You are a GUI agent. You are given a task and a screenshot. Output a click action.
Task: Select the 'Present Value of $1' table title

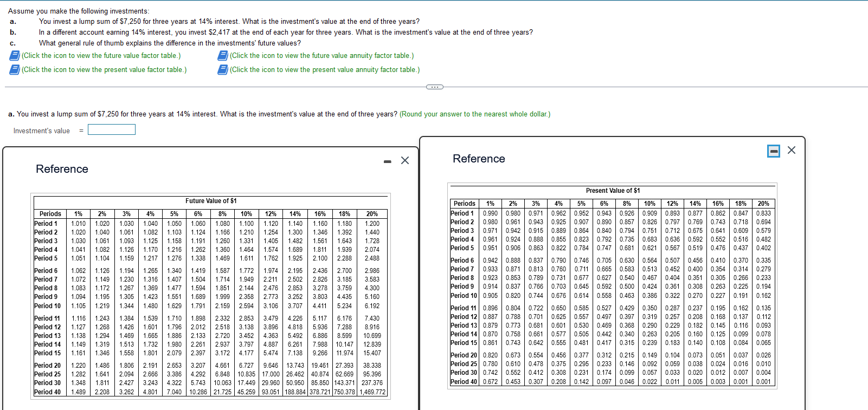tap(613, 191)
